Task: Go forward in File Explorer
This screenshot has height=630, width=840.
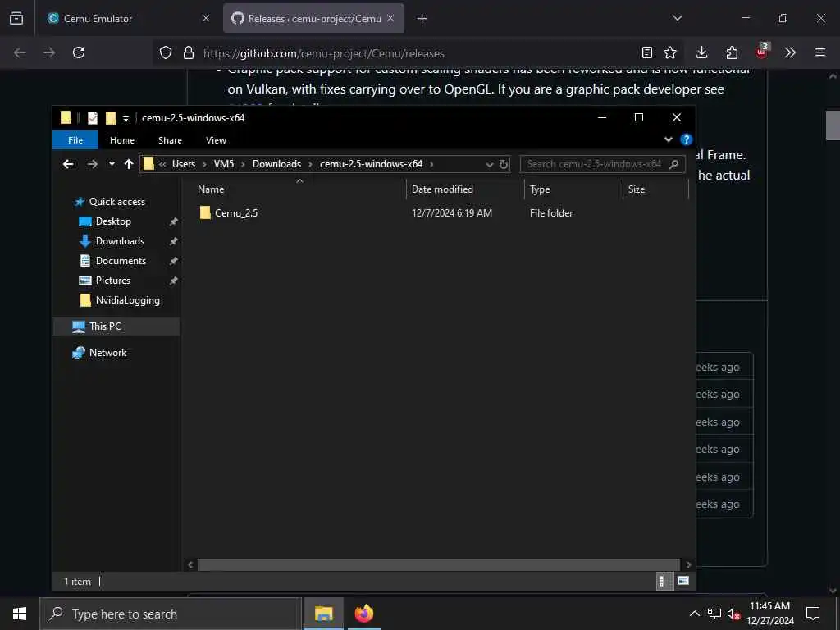Action: [x=92, y=164]
